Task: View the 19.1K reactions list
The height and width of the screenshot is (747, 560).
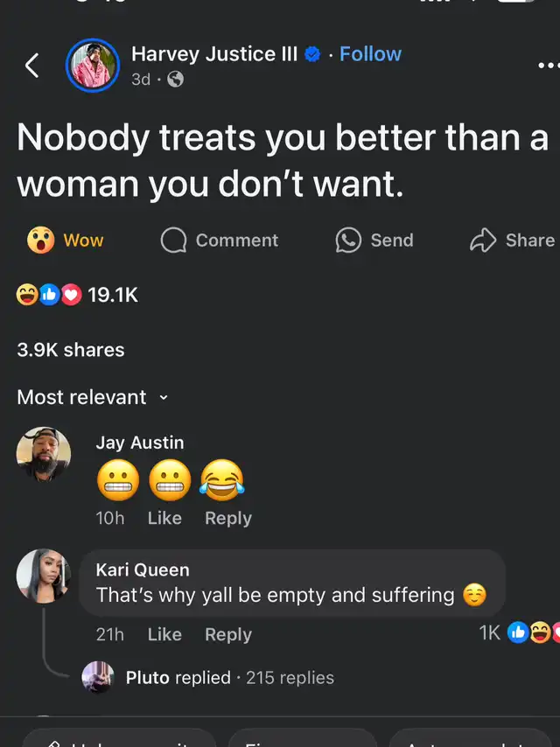Action: tap(77, 295)
